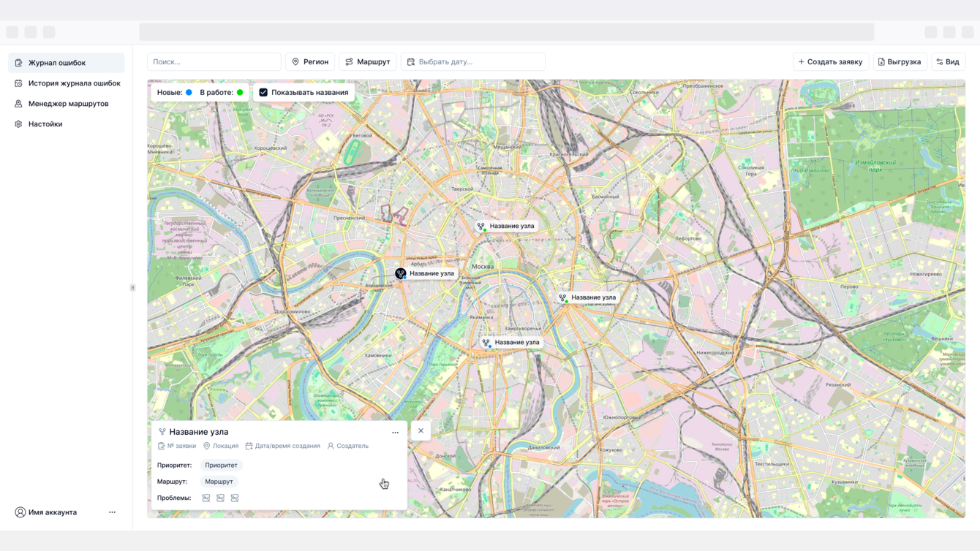The image size is (980, 551).
Task: Click the node marker icon near Тверской
Action: click(481, 227)
